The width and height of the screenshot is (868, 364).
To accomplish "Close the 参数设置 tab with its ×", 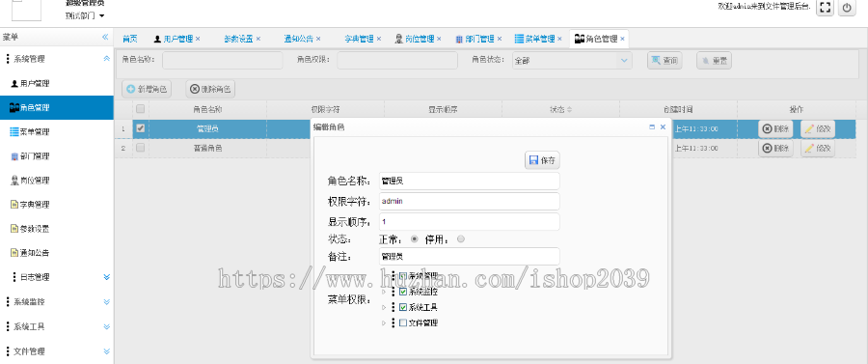I will pos(258,39).
